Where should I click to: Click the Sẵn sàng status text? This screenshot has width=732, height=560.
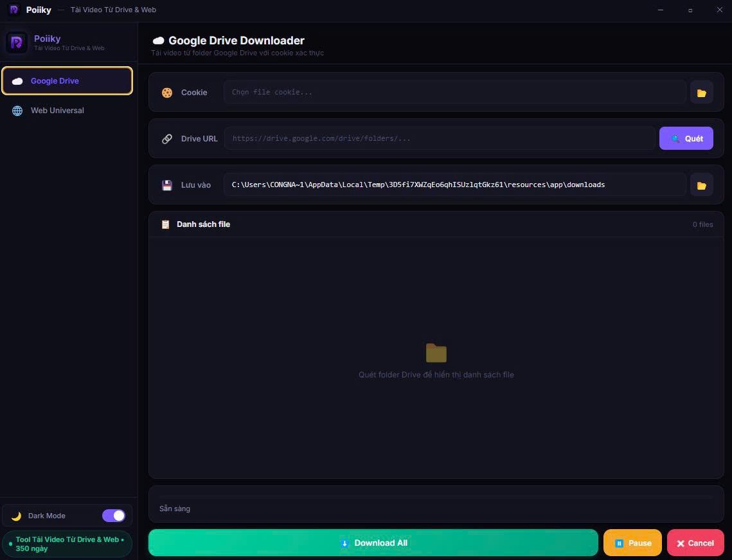coord(175,509)
